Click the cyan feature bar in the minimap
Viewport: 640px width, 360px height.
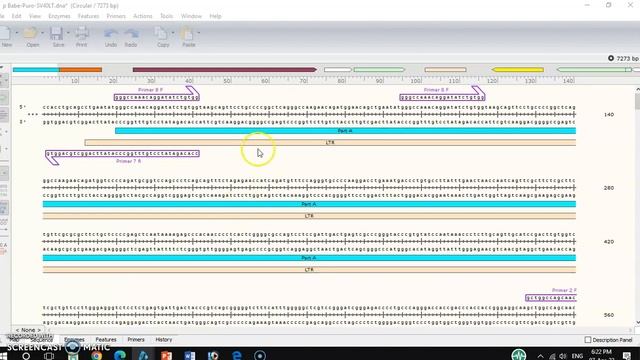coord(36,70)
